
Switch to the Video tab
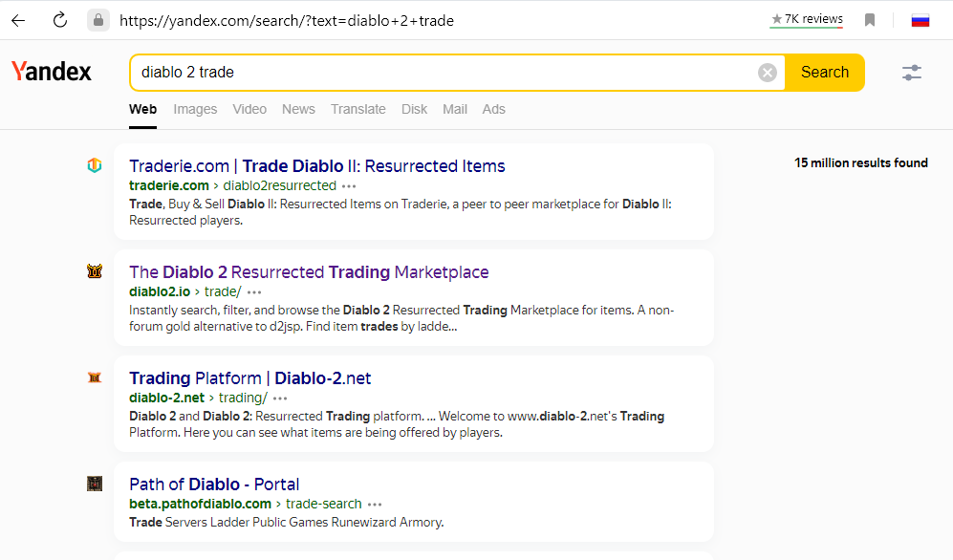(249, 109)
